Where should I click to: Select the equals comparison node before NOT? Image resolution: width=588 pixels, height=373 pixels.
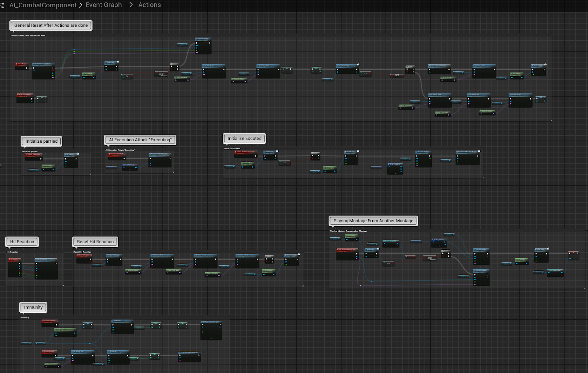click(365, 74)
